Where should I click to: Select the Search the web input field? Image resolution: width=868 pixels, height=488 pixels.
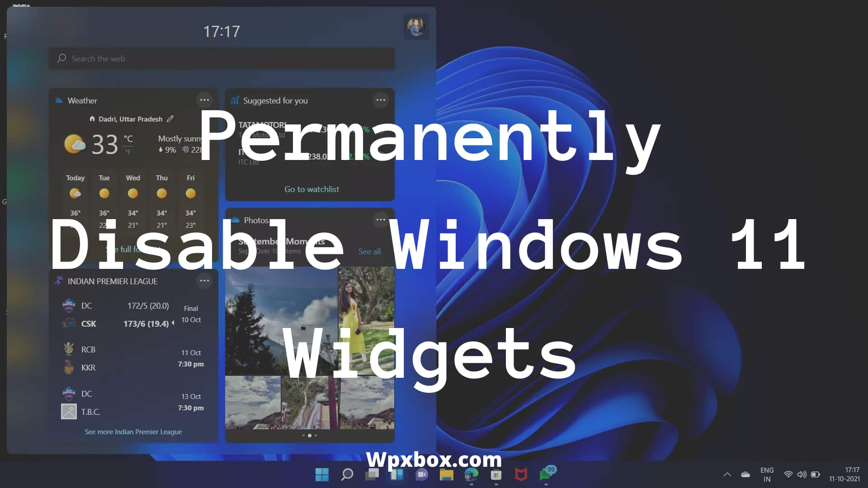[222, 58]
